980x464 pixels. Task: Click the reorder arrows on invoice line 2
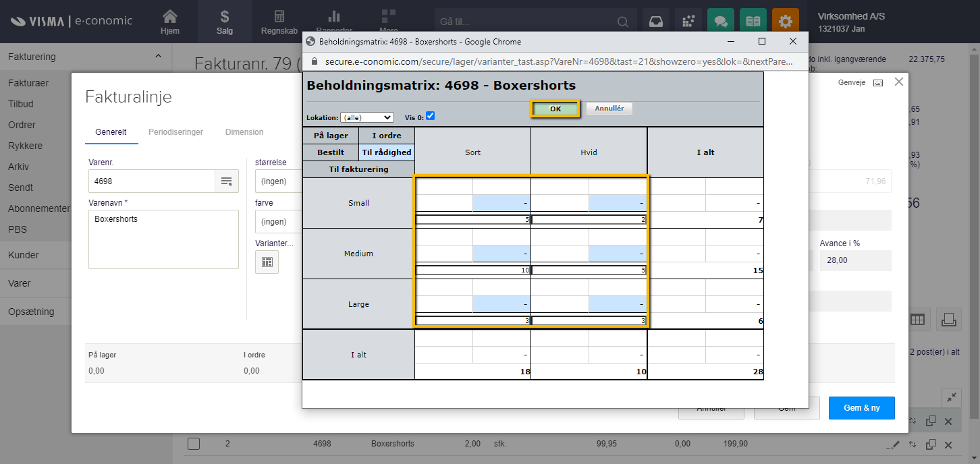(913, 444)
